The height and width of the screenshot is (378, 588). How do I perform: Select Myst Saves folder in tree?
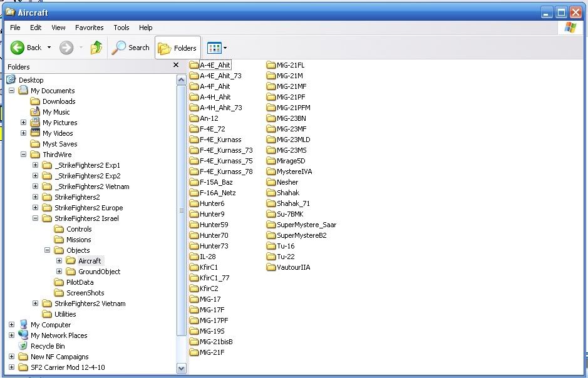point(59,144)
